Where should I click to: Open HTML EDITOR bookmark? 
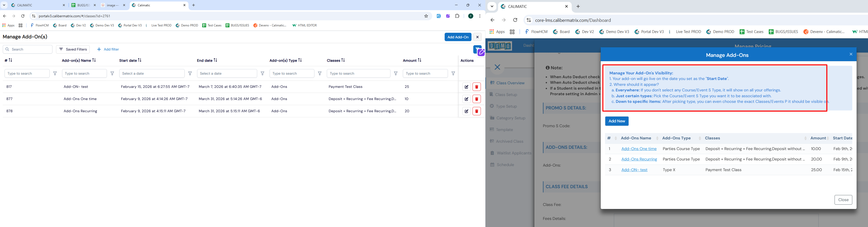[x=305, y=25]
